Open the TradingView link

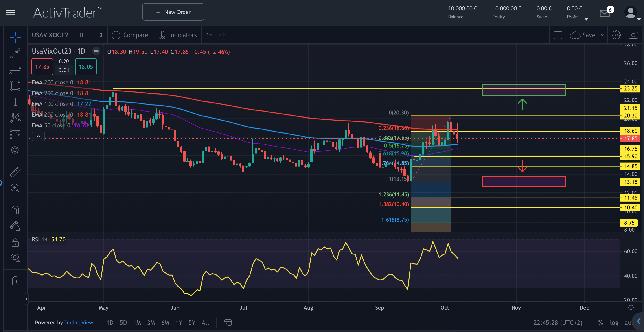(79, 323)
